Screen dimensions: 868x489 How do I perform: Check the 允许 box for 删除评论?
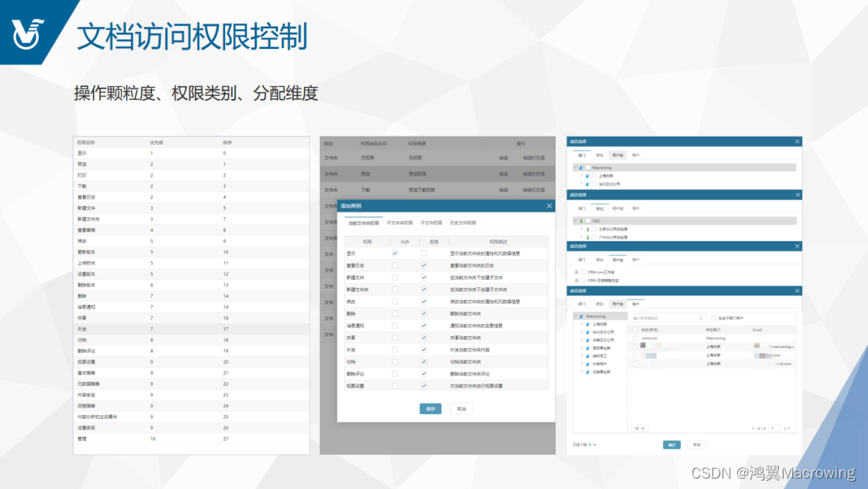[x=395, y=374]
